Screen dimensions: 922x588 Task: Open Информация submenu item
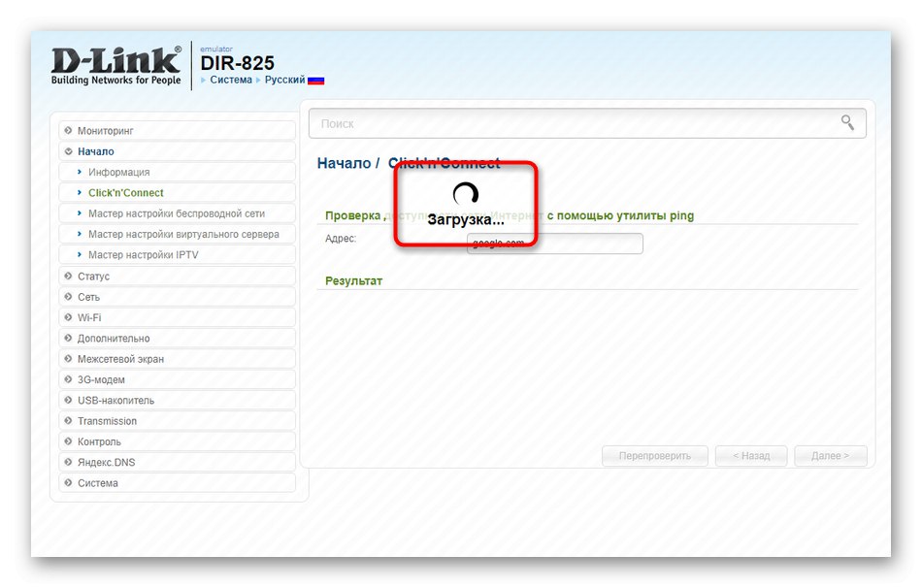click(x=177, y=172)
